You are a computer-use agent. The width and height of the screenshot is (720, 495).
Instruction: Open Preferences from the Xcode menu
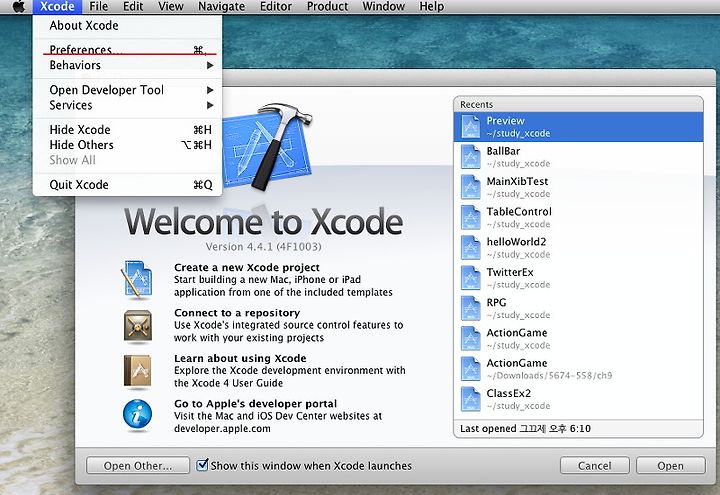[x=127, y=50]
